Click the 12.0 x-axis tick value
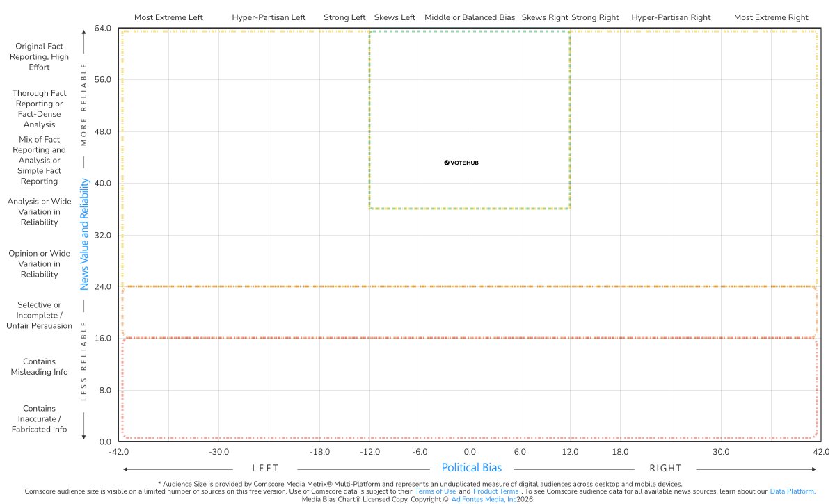The width and height of the screenshot is (835, 504). [x=571, y=452]
